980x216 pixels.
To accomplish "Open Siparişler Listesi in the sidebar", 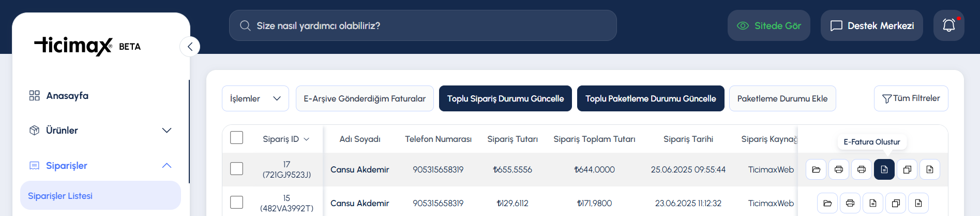I will click(x=100, y=196).
